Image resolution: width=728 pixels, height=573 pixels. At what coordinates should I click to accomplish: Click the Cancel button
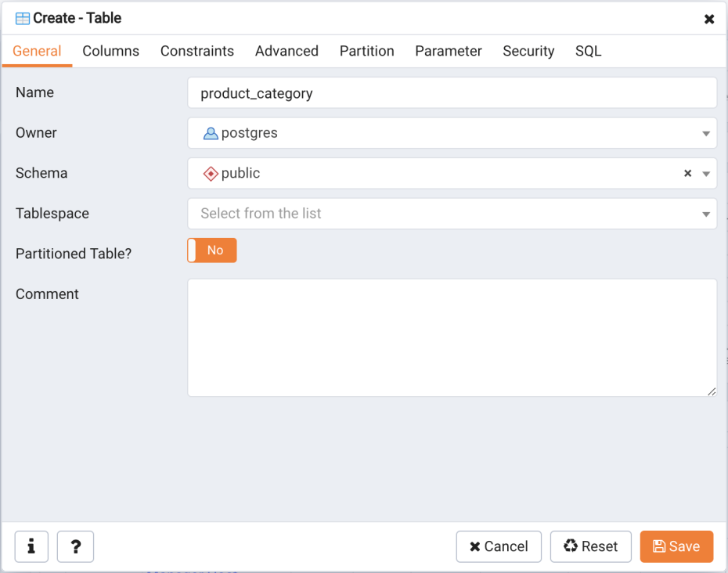click(499, 546)
